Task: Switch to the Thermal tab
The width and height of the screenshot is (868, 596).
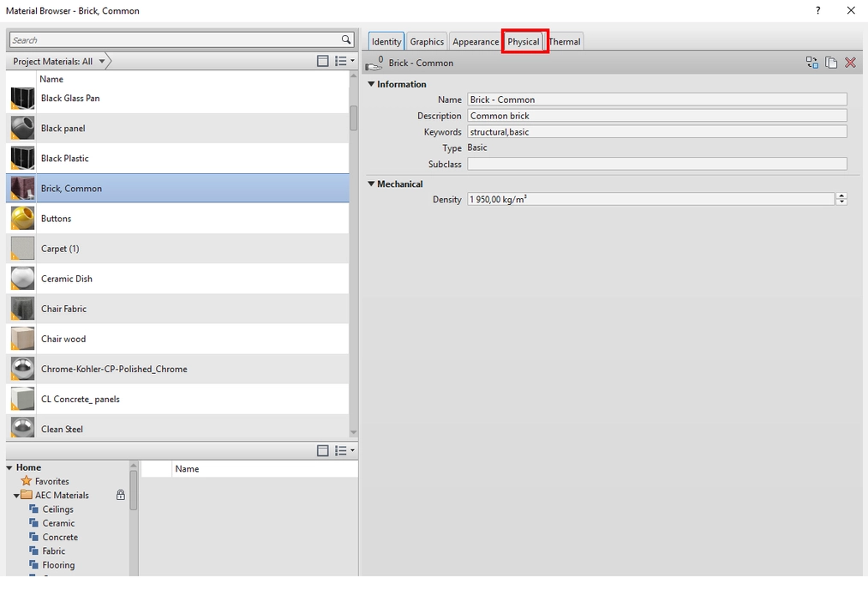Action: click(564, 41)
